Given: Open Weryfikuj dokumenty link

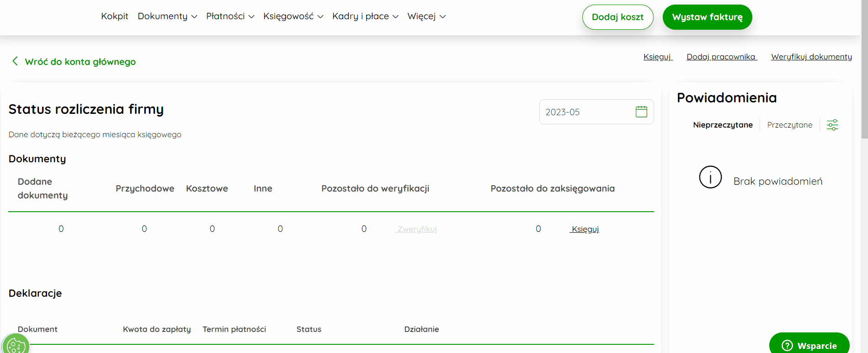Looking at the screenshot, I should pos(811,57).
